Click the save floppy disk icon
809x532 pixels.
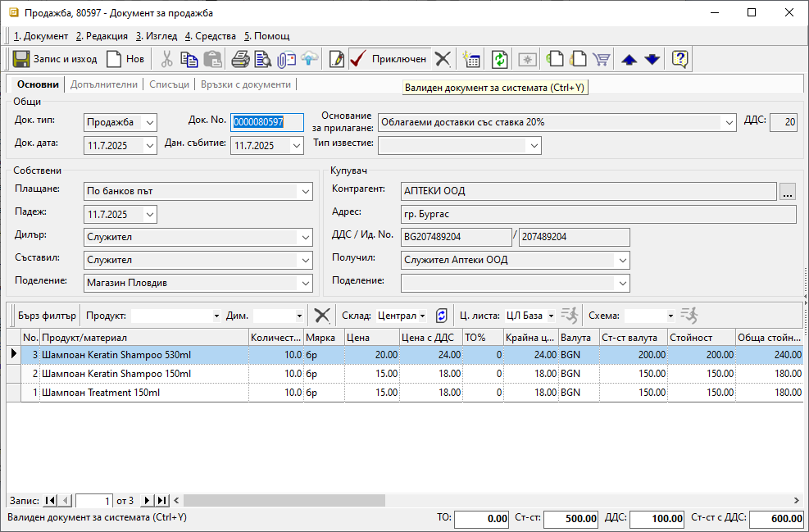pyautogui.click(x=21, y=59)
